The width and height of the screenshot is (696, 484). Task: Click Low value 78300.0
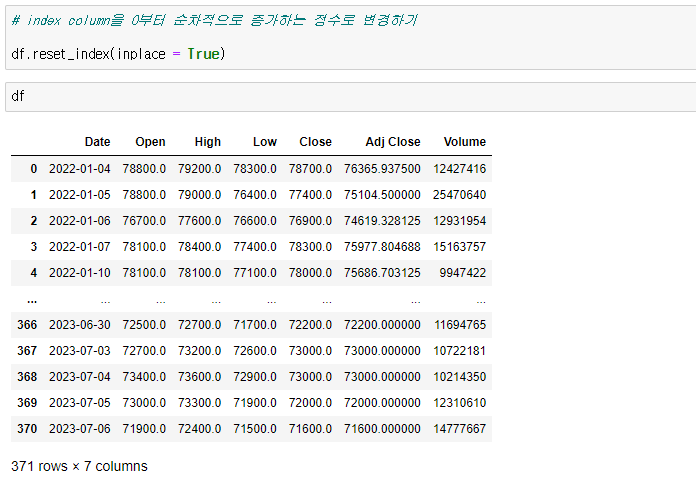tap(255, 169)
